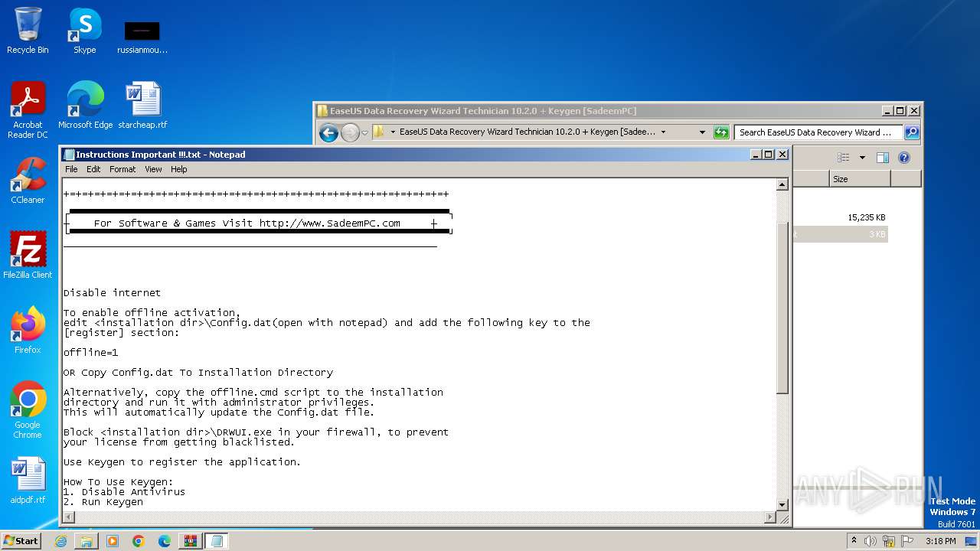Switch to the Windows Explorer taskbar button

click(87, 541)
